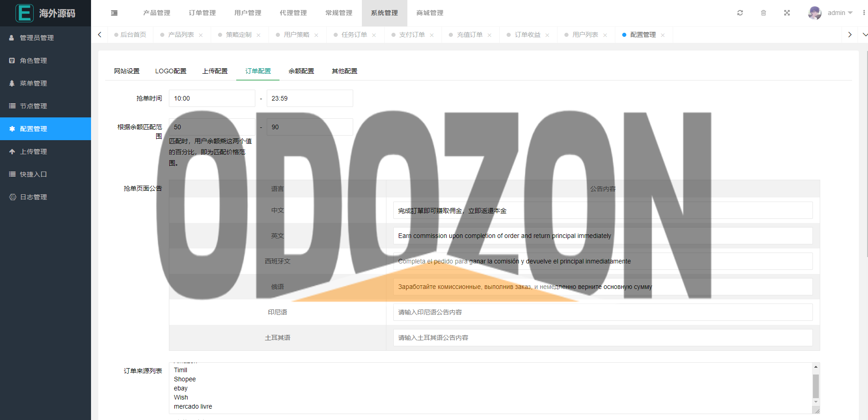Click the 印尼语 announcement input field
Screen dimensions: 868x420
coord(603,312)
